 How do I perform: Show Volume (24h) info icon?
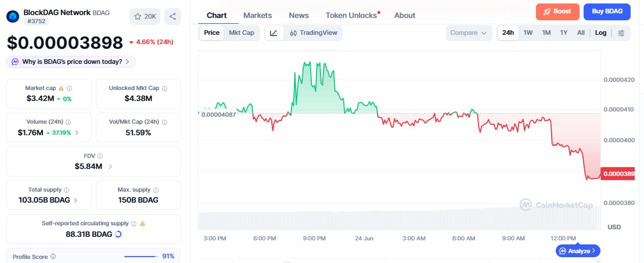click(x=68, y=122)
